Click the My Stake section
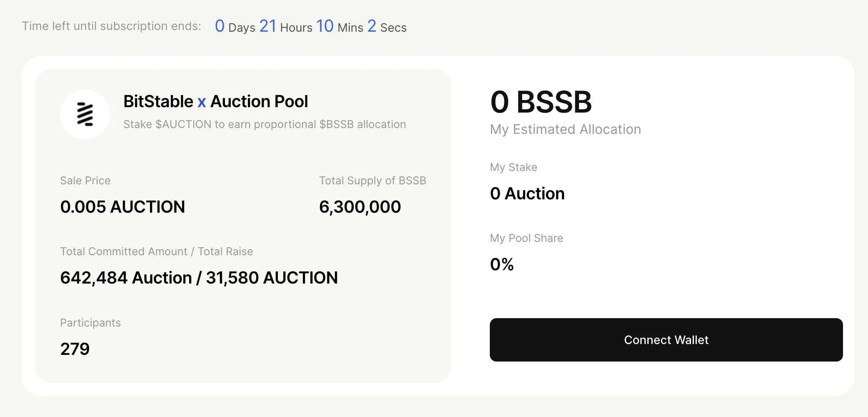This screenshot has width=868, height=417. (513, 167)
